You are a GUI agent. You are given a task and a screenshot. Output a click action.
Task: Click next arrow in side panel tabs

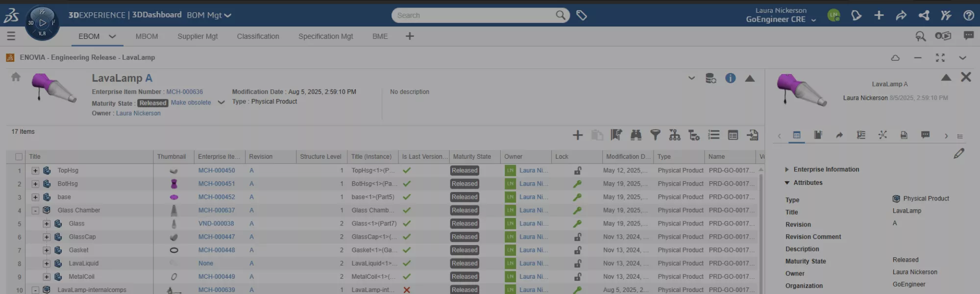click(946, 136)
